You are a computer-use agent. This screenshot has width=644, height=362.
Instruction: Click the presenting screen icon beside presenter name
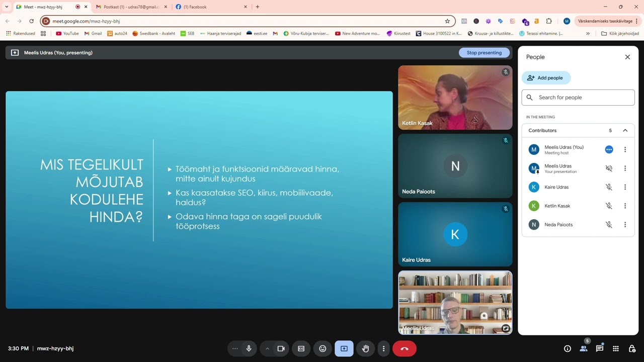(x=15, y=52)
